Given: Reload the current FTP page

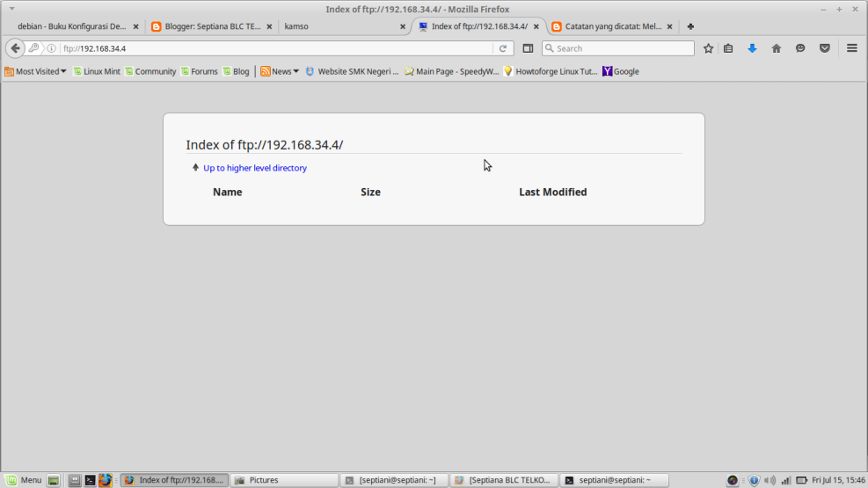Looking at the screenshot, I should coord(503,48).
